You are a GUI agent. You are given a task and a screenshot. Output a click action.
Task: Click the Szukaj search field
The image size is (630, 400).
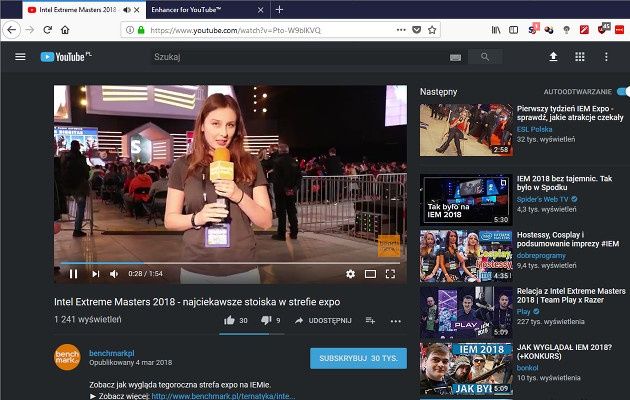tap(299, 57)
